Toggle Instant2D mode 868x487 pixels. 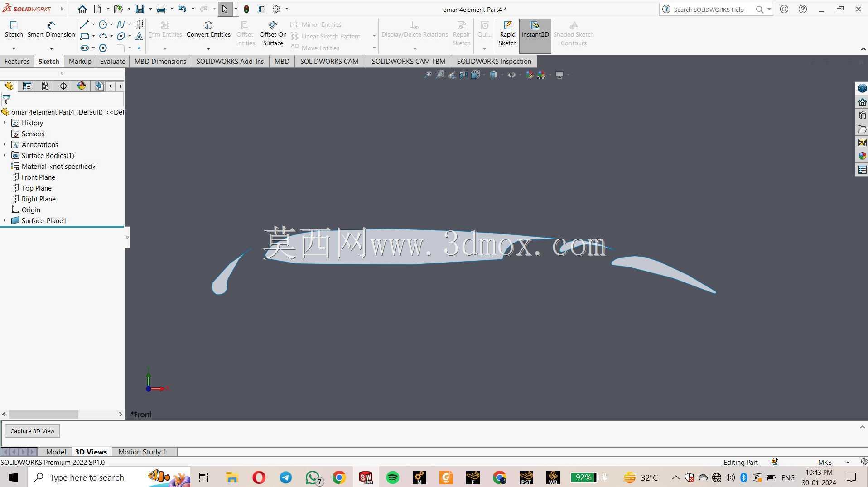coord(535,36)
